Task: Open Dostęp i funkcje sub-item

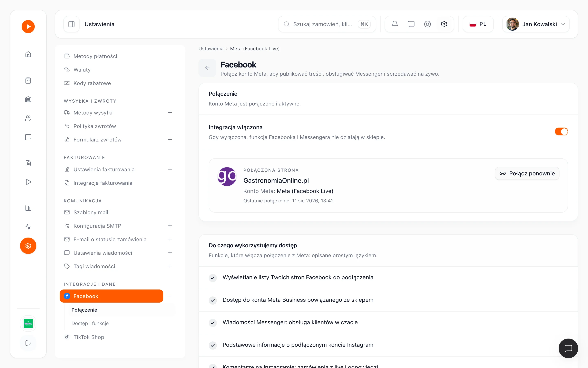Action: [x=122, y=323]
